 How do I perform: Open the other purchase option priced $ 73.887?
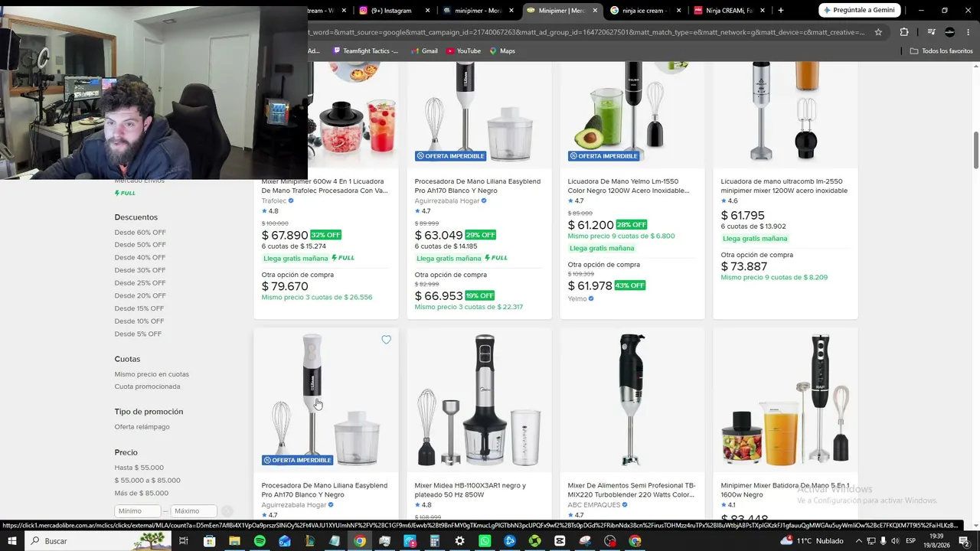[744, 266]
